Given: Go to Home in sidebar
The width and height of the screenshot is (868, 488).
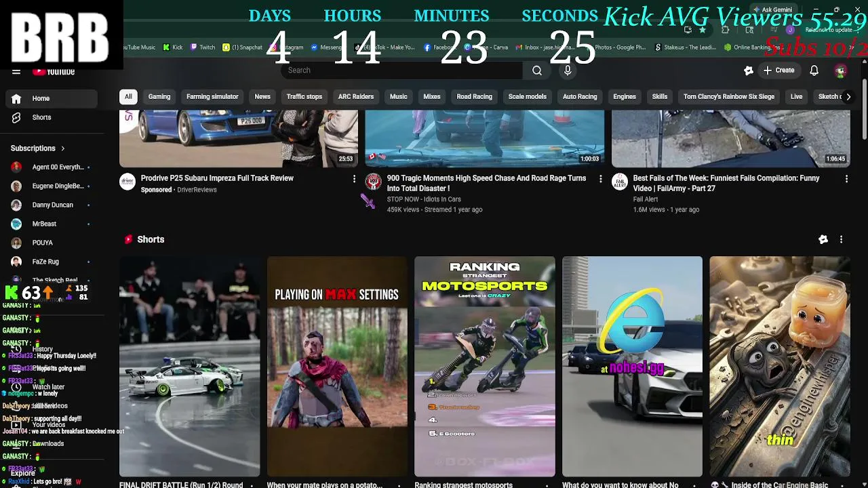Looking at the screenshot, I should [x=52, y=98].
